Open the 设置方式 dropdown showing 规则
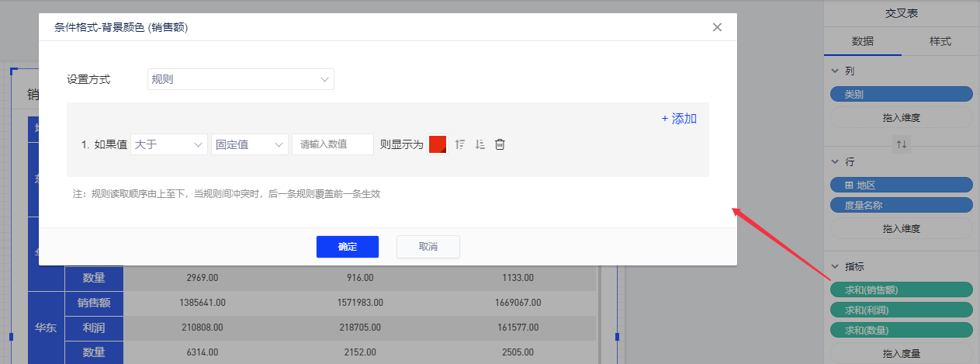 click(x=241, y=79)
